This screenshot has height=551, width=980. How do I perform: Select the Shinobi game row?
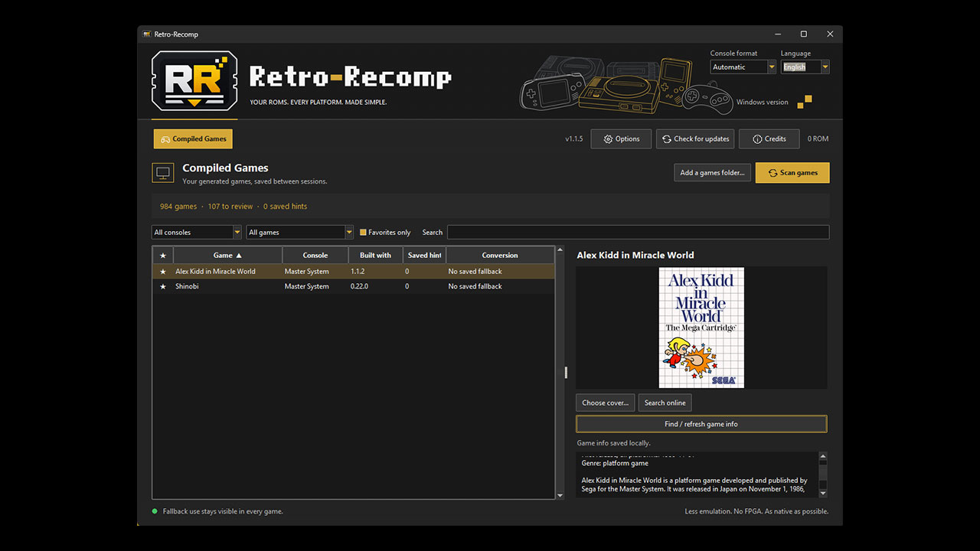pyautogui.click(x=354, y=287)
